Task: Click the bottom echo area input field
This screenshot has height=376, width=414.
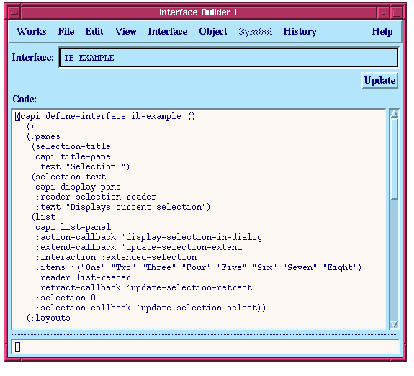Action: (x=205, y=347)
